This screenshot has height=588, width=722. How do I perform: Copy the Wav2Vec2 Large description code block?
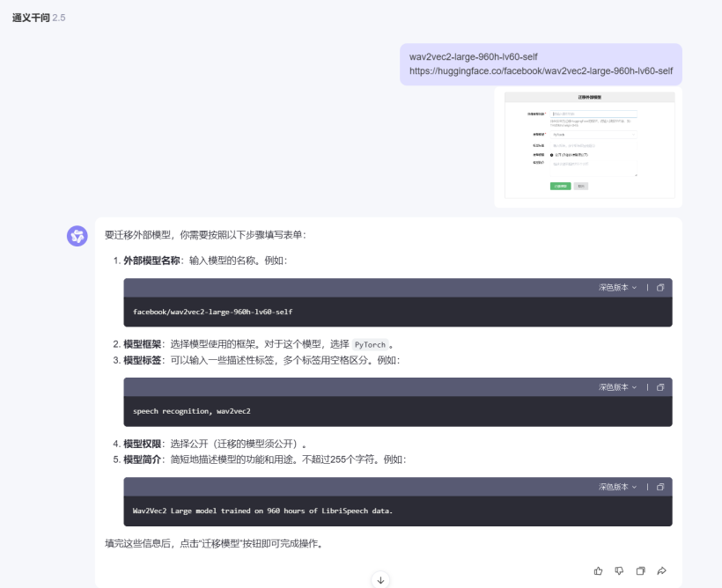click(660, 487)
